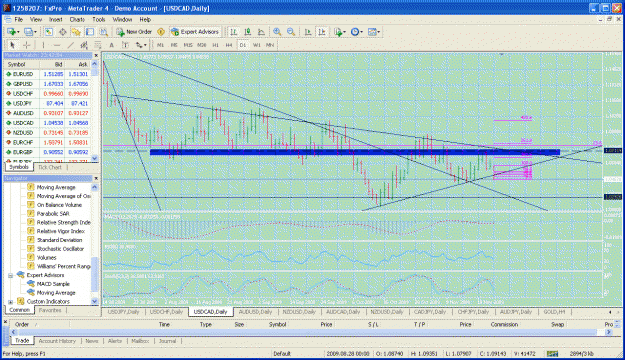This screenshot has width=625, height=360.
Task: Open the Profiles toolbar icon
Action: (30, 32)
